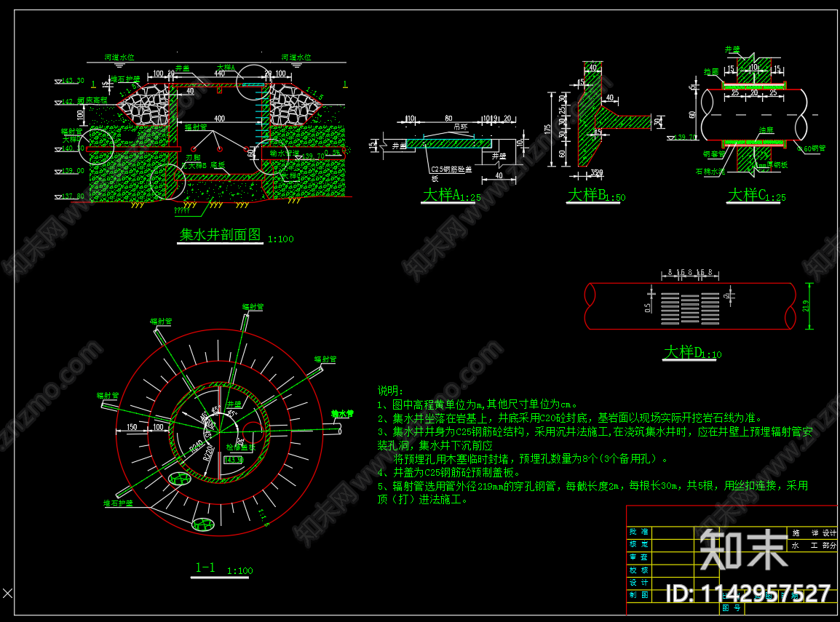
Task: Select the 吊环 label in detail A
Action: click(x=460, y=127)
